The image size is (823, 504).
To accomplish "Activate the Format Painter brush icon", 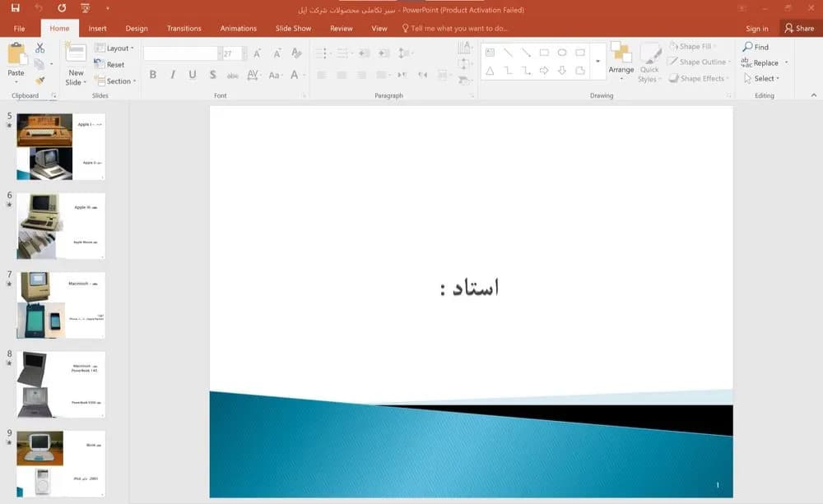I will point(40,81).
